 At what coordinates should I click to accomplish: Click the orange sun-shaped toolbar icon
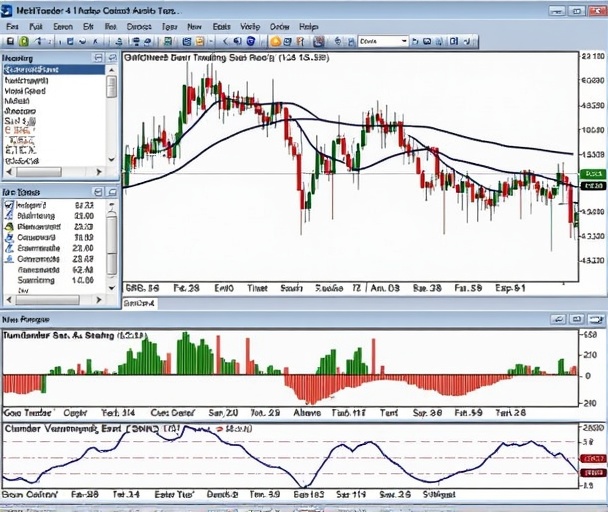[x=275, y=42]
